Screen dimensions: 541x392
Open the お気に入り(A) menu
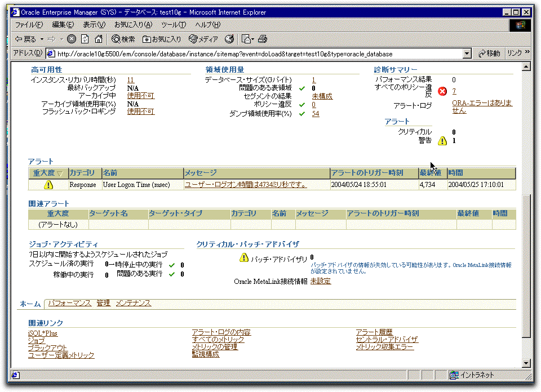pyautogui.click(x=133, y=25)
